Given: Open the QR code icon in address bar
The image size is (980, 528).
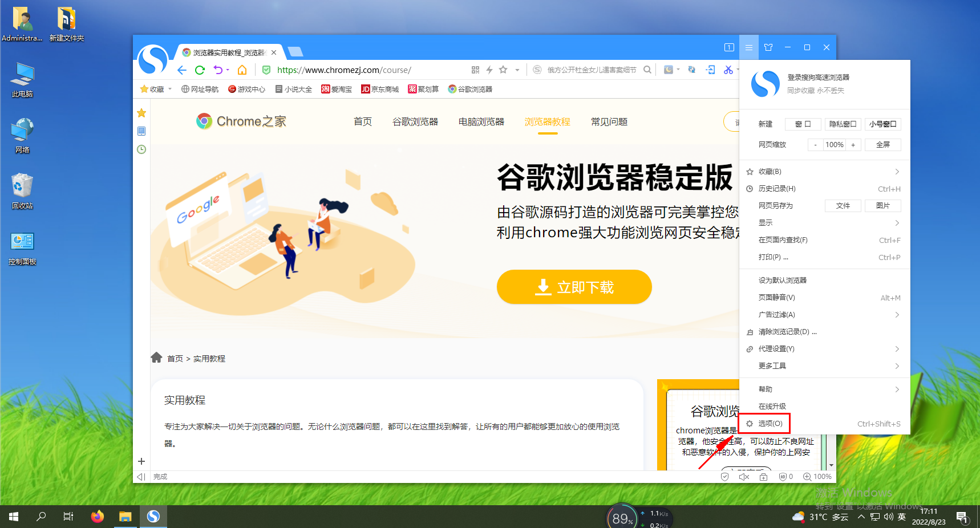Looking at the screenshot, I should click(x=475, y=70).
